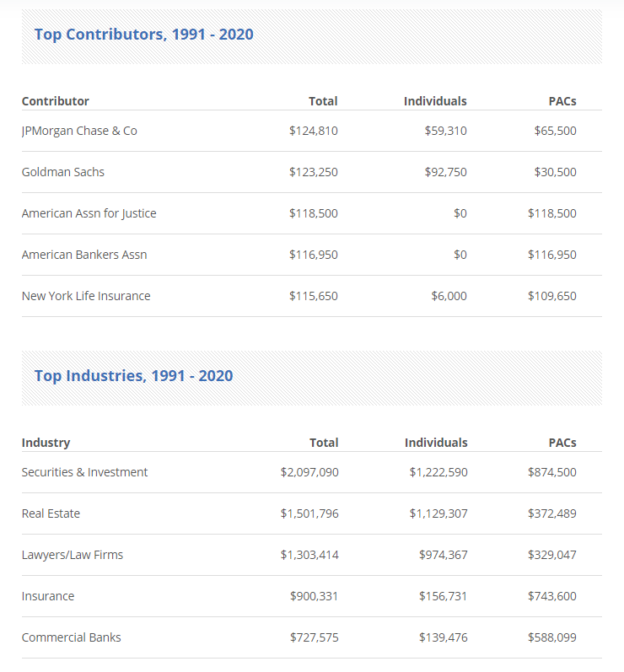Select the $59,310 individuals value

coord(446,131)
